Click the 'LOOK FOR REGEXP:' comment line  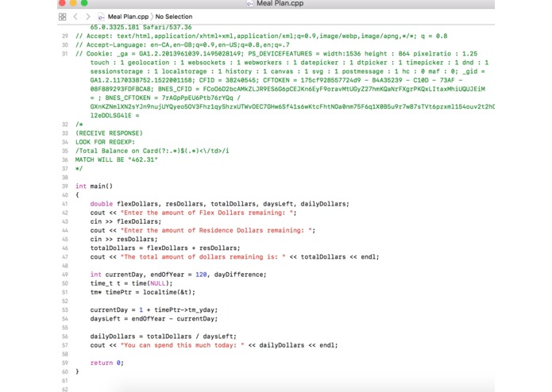tap(106, 142)
